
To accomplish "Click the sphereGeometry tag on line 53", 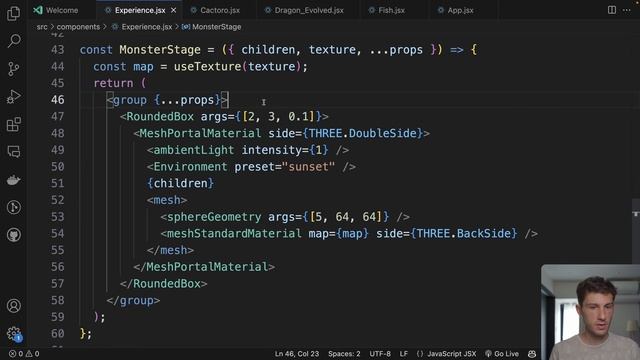I will pyautogui.click(x=214, y=217).
